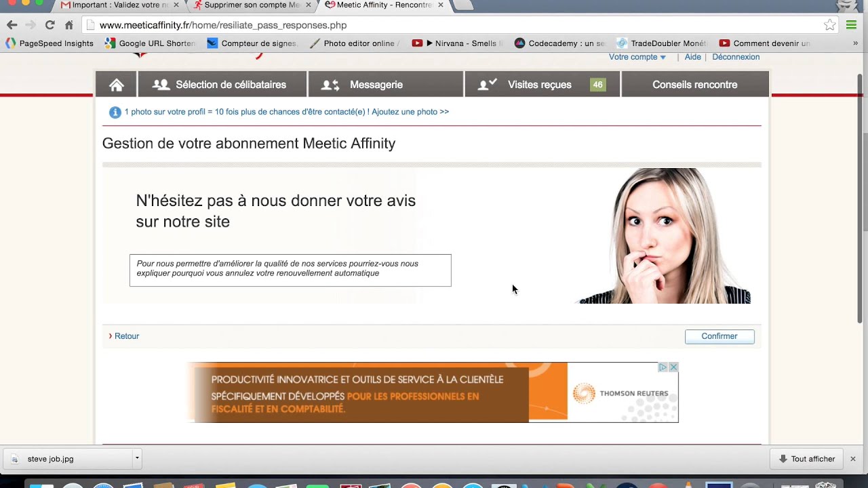Image resolution: width=868 pixels, height=488 pixels.
Task: Close the Meetic Affinity tab
Action: (x=441, y=5)
